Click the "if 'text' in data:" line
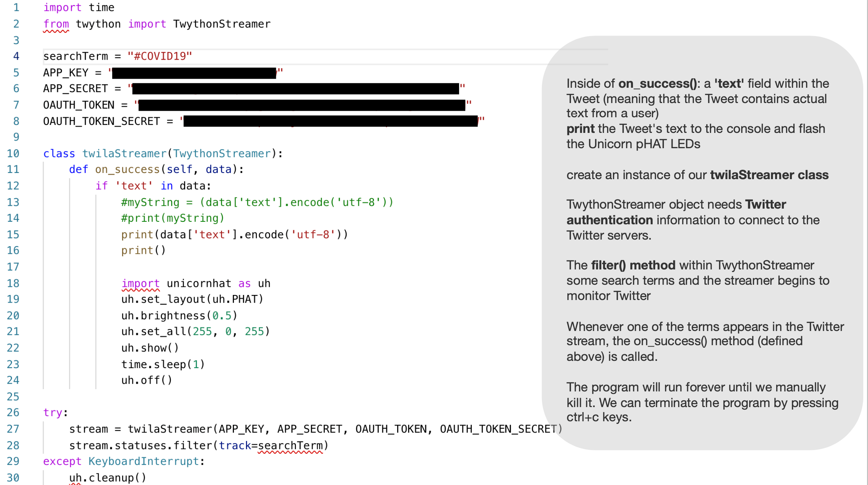Viewport: 868px width, 485px height. coord(153,186)
